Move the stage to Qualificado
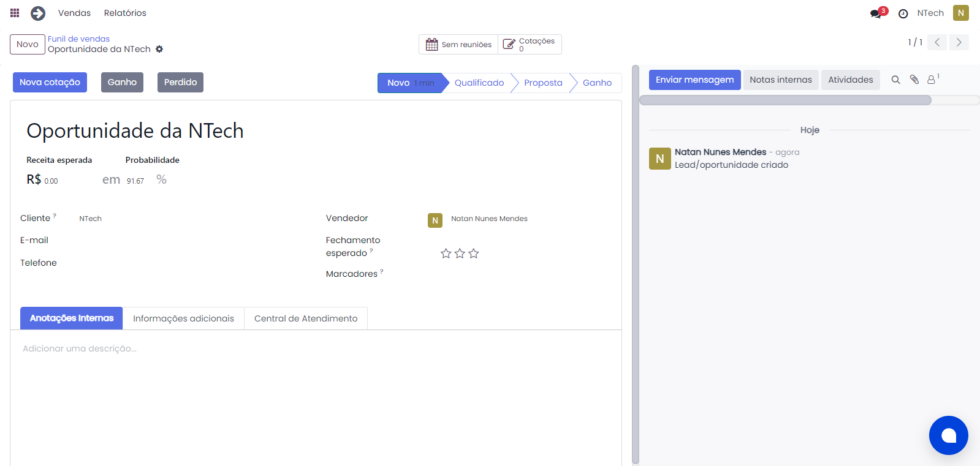 [479, 83]
